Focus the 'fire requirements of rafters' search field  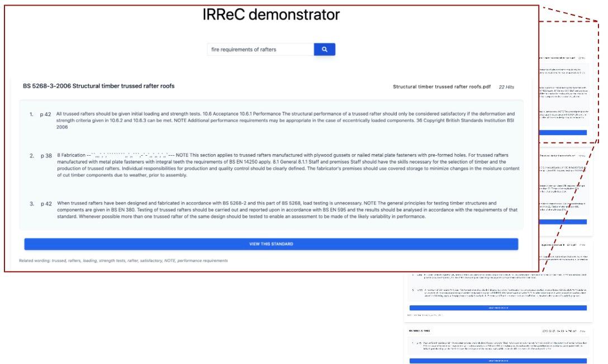260,49
